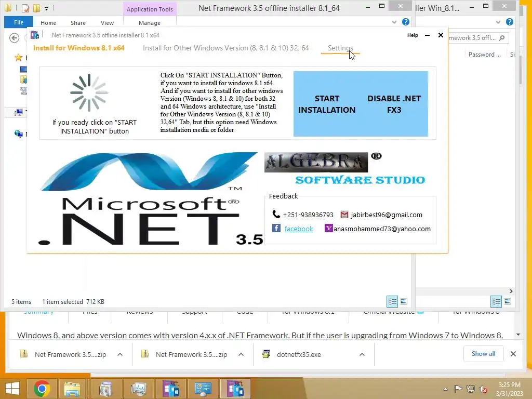Click horizontal scrollbar right arrow in rear window
The height and width of the screenshot is (399, 532).
tap(511, 291)
